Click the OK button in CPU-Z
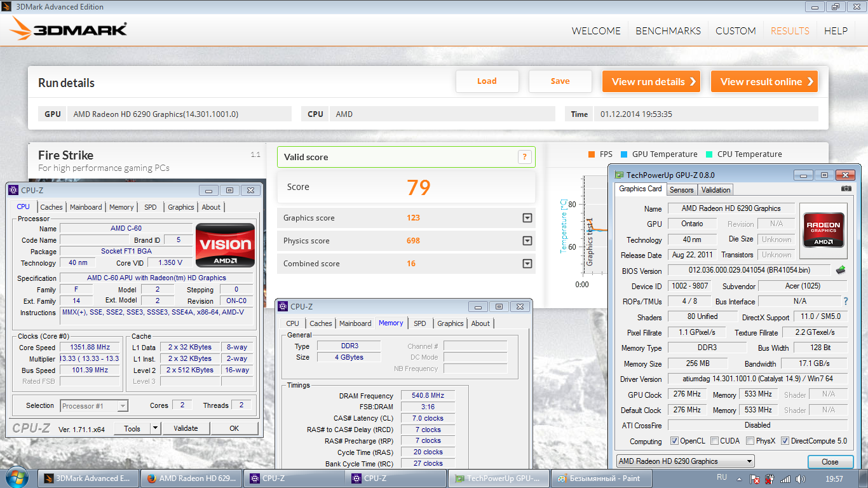 click(234, 428)
